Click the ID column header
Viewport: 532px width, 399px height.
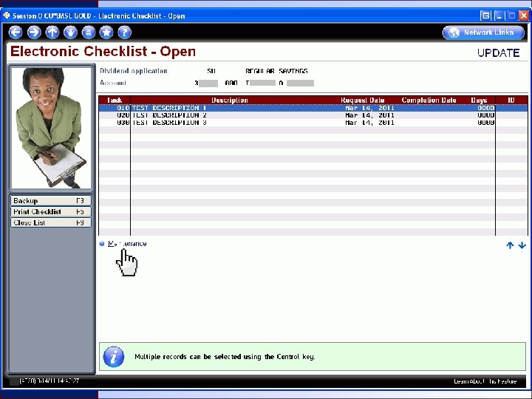point(511,100)
